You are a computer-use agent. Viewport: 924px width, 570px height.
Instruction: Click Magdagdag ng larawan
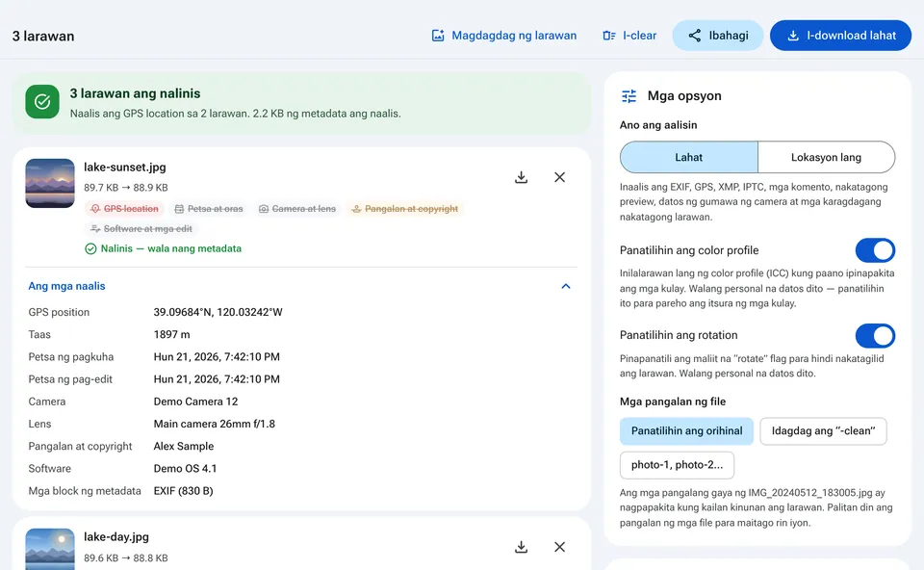(504, 36)
